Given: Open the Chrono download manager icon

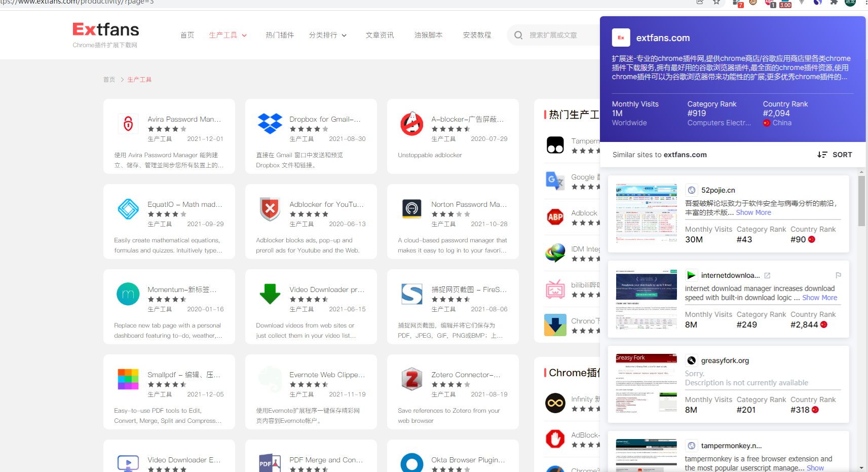Looking at the screenshot, I should 555,325.
